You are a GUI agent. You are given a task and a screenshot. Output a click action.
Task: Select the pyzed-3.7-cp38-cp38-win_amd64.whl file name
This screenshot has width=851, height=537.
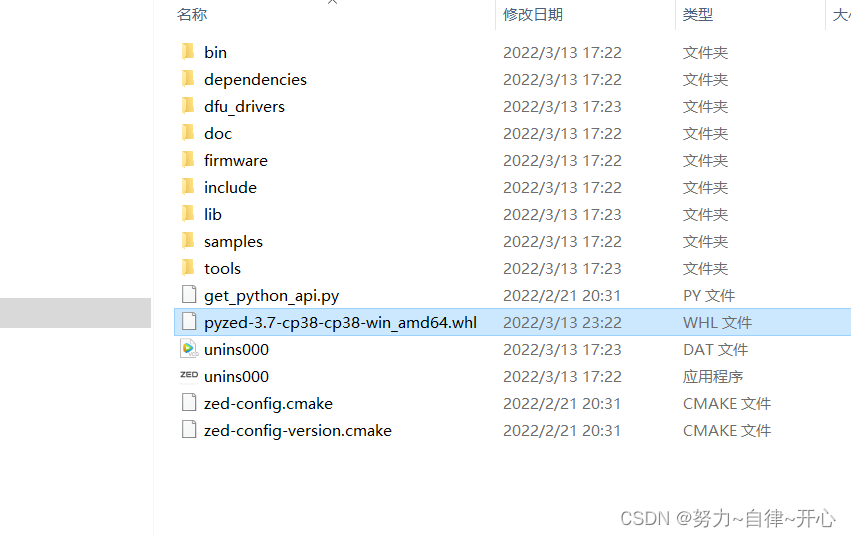pos(340,323)
